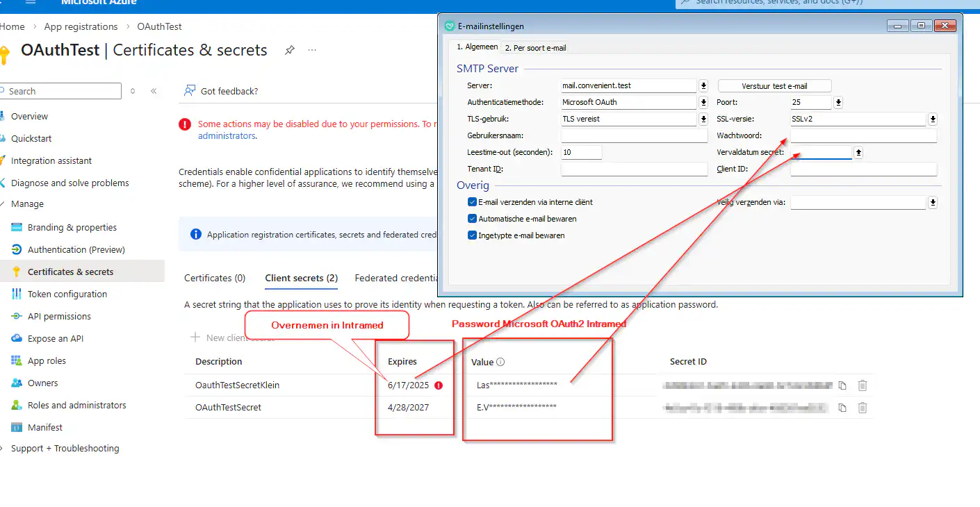
Task: Click into the Tenant ID field
Action: click(x=634, y=169)
